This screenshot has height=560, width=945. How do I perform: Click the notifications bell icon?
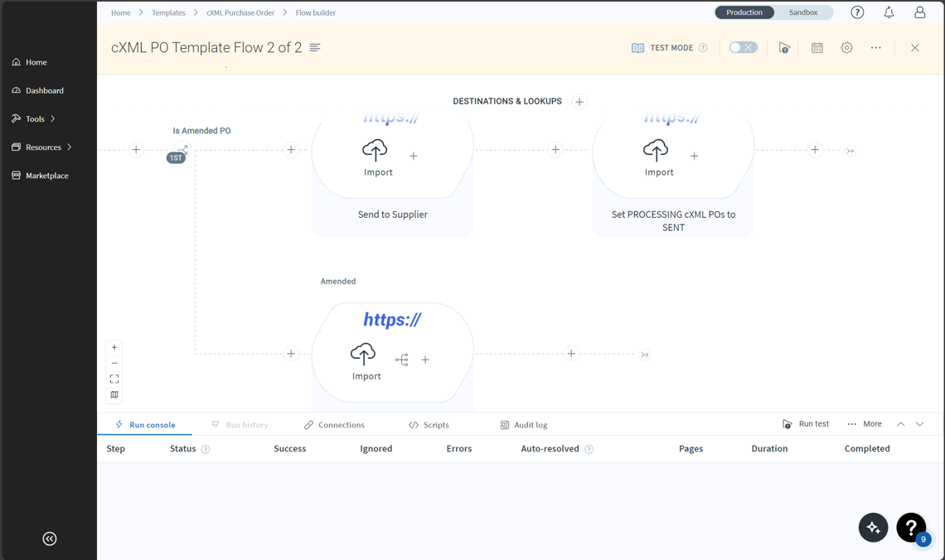tap(889, 12)
